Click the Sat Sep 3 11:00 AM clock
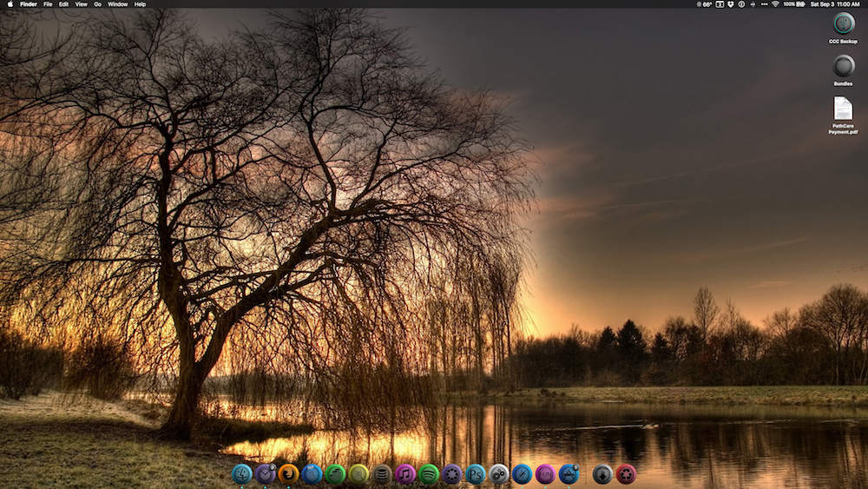This screenshot has width=868, height=489. (x=835, y=3)
